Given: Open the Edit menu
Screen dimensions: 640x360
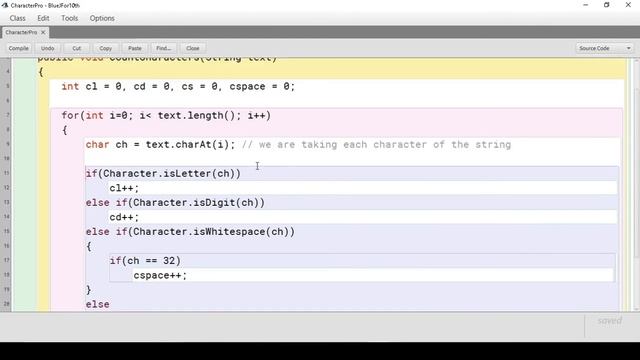Looking at the screenshot, I should click(x=43, y=18).
